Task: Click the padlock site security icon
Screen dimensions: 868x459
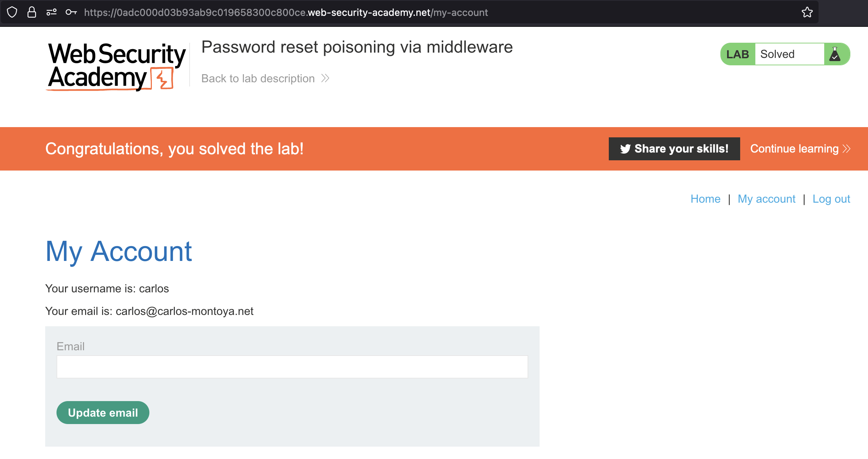Action: (x=32, y=12)
